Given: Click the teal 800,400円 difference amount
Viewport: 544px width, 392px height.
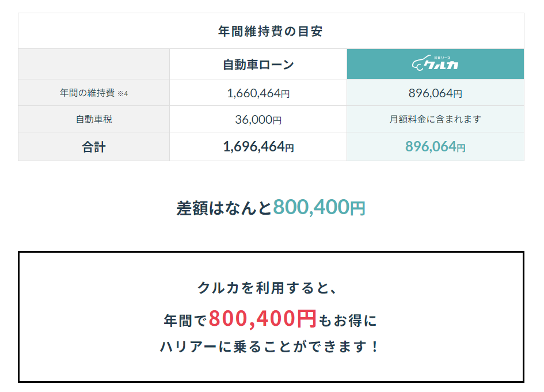Looking at the screenshot, I should 319,207.
